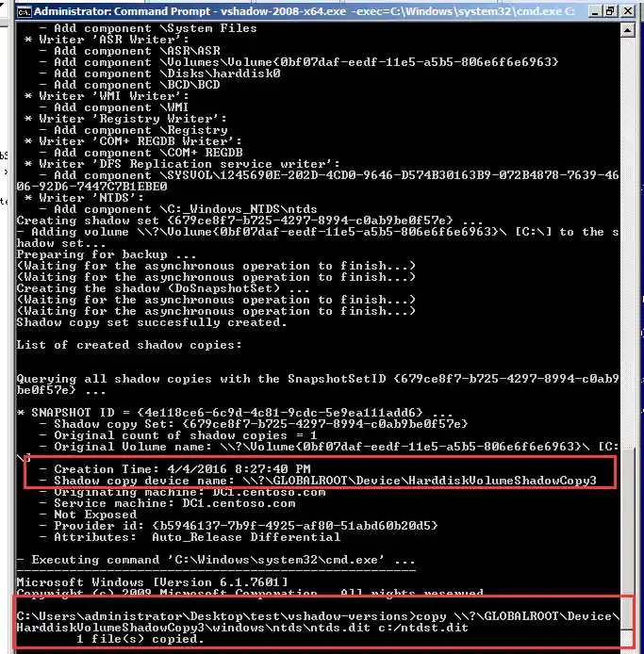This screenshot has width=644, height=654.
Task: Click the window title bar text
Action: tap(305, 11)
